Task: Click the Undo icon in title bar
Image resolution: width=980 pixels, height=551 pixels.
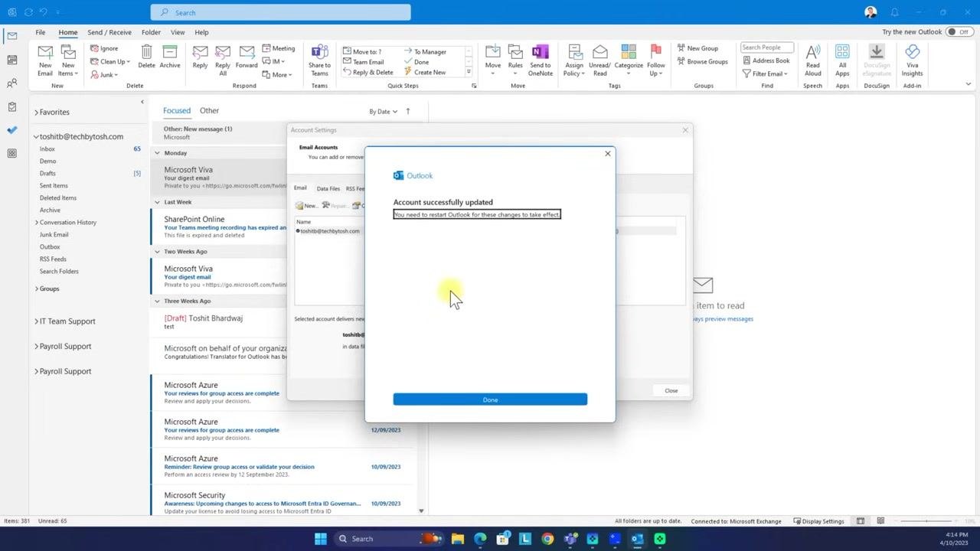Action: [x=44, y=12]
